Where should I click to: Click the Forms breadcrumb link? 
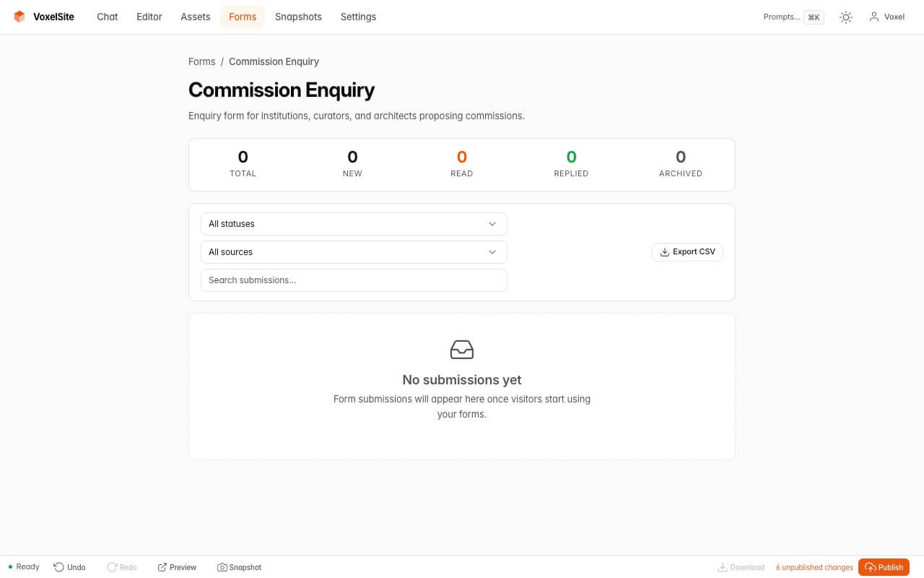[201, 61]
